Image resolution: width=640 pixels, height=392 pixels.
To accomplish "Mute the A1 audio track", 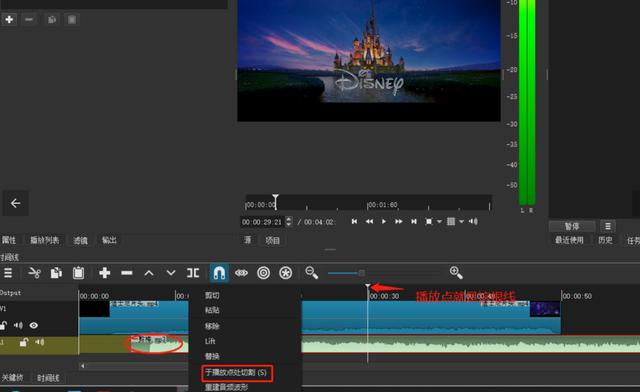I will coord(40,342).
